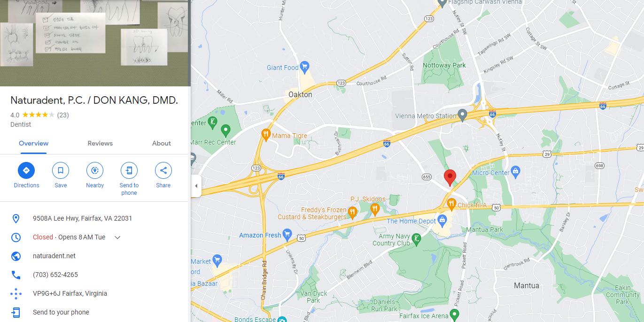Click the phone number (703) 652-4265
Screen dimensions: 644x322
55,275
